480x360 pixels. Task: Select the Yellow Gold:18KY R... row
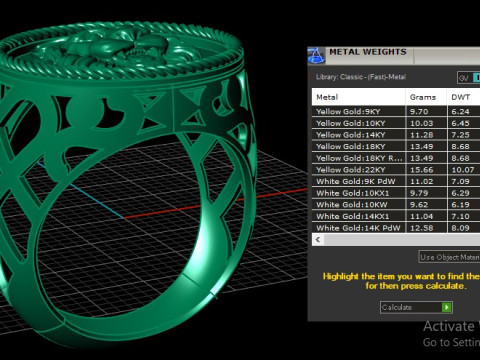(396, 158)
